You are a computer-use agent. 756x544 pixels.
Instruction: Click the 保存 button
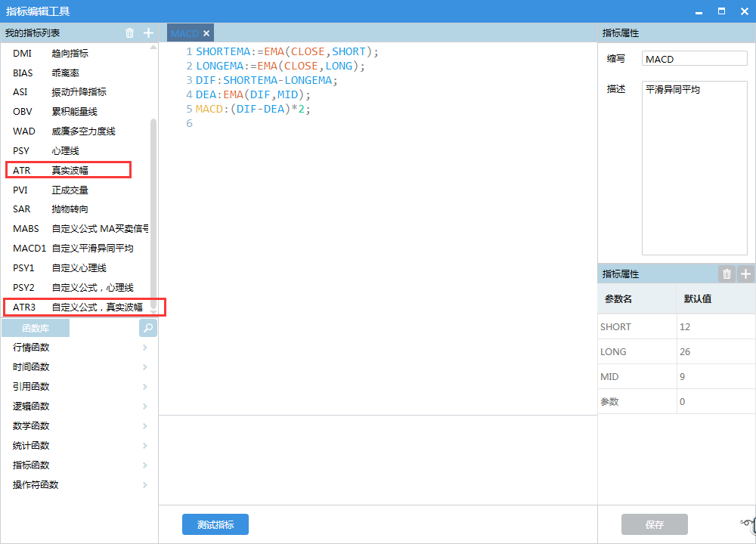(654, 524)
